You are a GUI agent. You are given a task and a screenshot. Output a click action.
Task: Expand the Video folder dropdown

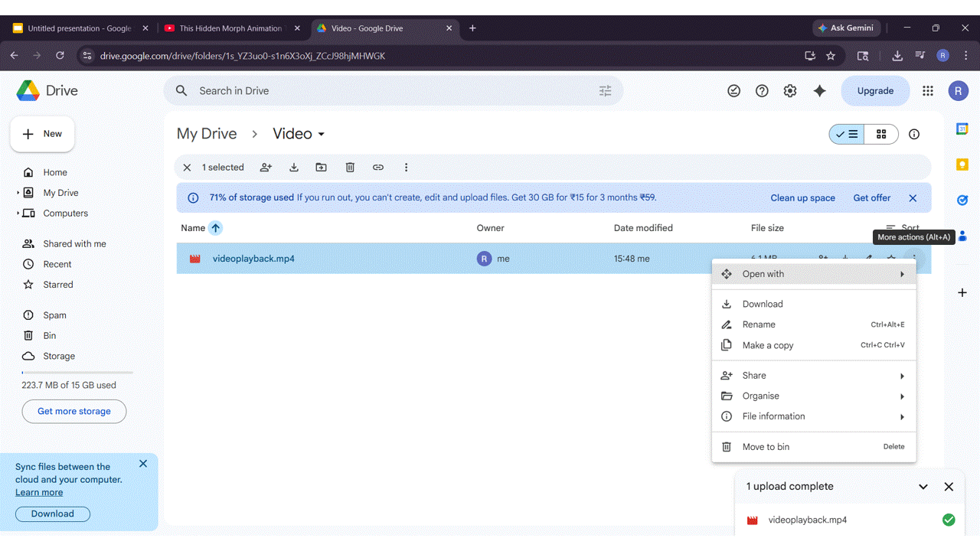319,134
